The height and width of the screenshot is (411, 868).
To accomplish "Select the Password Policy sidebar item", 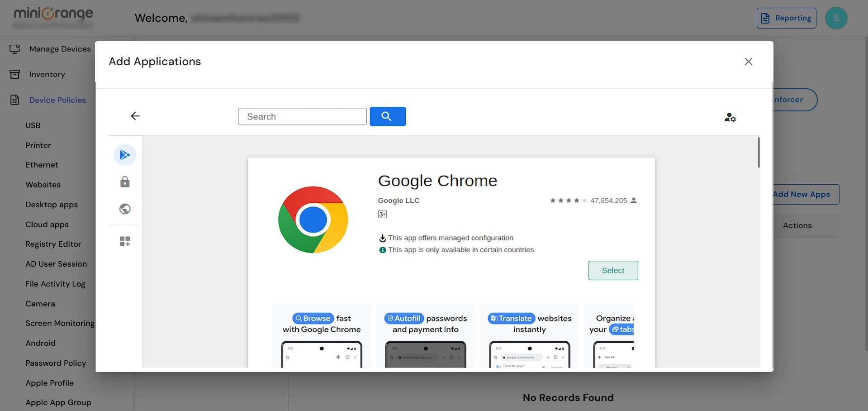I will point(56,363).
